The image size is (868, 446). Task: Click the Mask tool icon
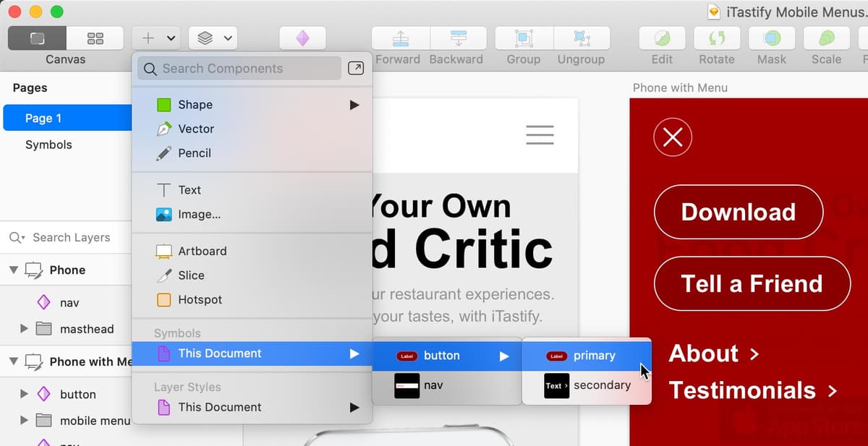pos(772,38)
